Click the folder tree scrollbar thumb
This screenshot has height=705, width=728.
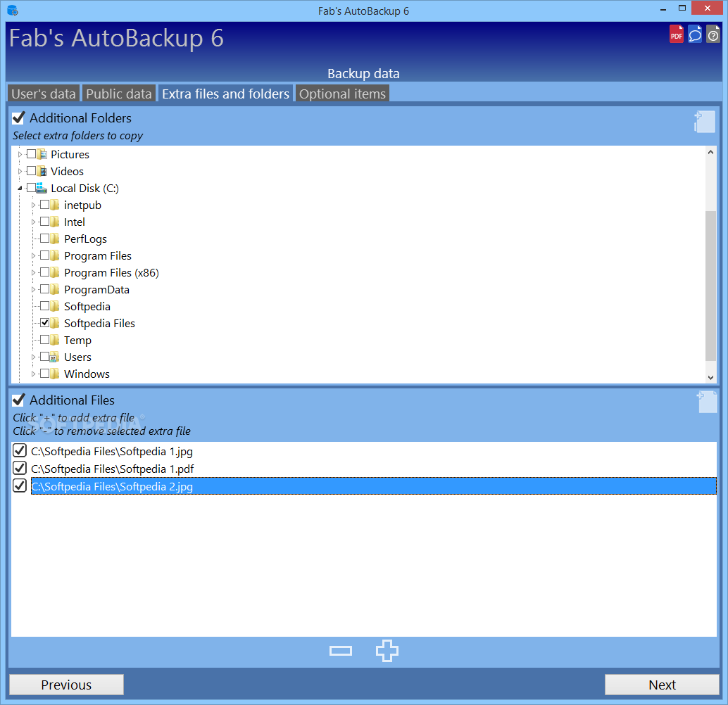pos(710,286)
